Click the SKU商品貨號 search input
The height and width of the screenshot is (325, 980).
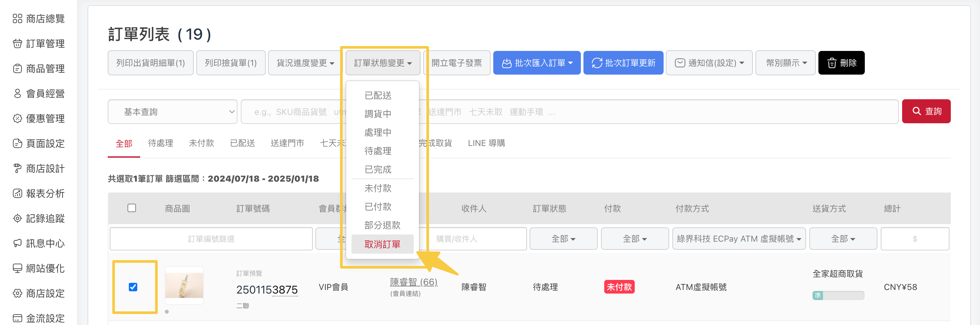click(569, 112)
